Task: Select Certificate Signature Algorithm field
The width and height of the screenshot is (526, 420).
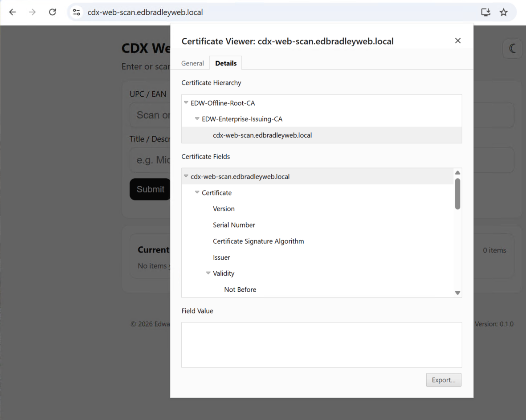Action: point(258,241)
